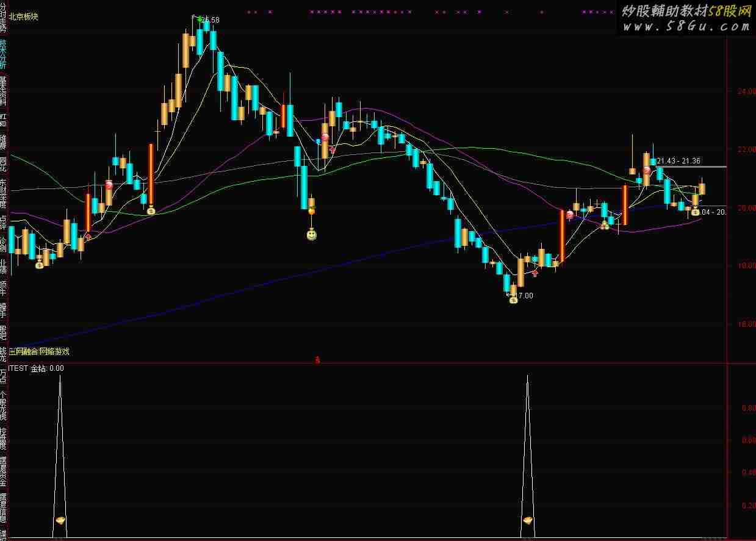Open the 摆渡资金 sidebar tab

coord(3,472)
